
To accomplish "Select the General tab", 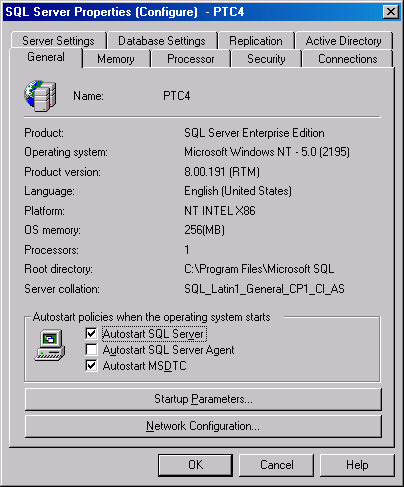I will click(x=46, y=57).
